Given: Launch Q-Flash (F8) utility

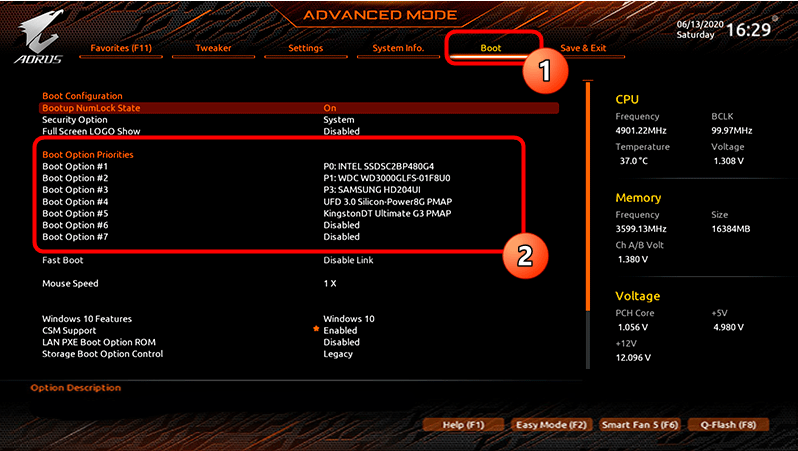Looking at the screenshot, I should click(x=728, y=425).
